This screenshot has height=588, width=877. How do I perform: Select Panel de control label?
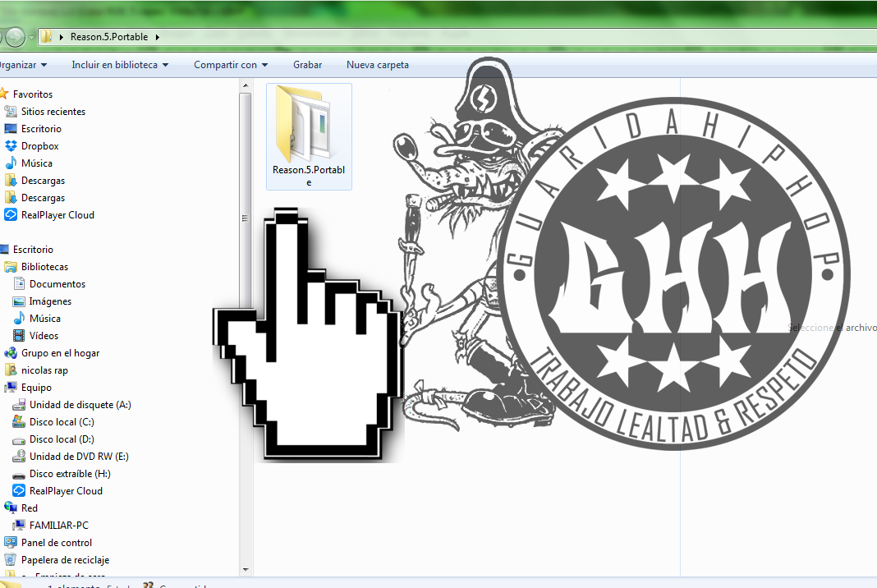[x=57, y=543]
